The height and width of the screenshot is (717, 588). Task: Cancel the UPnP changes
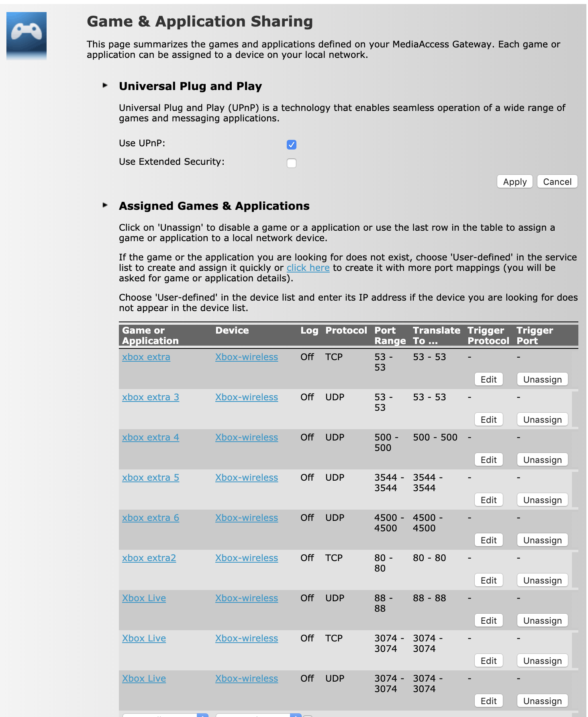(557, 182)
